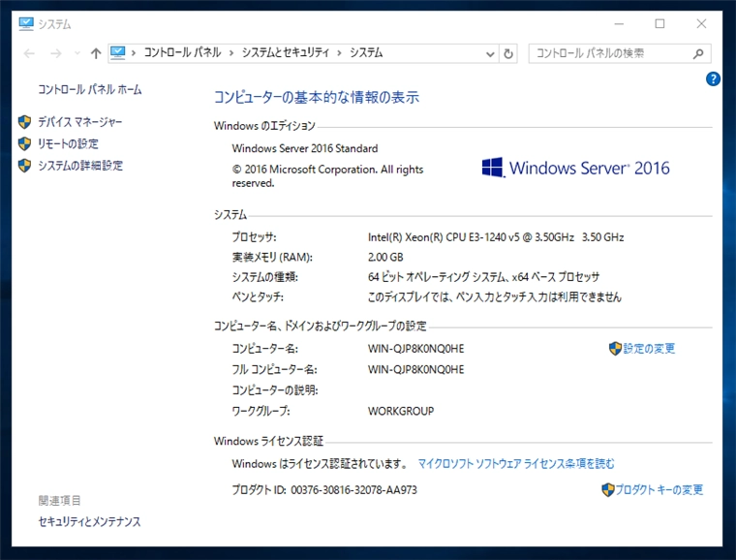Viewport: 736px width, 560px height.
Task: Click the product ID 00376-30816-32078-AA973
Action: (353, 490)
